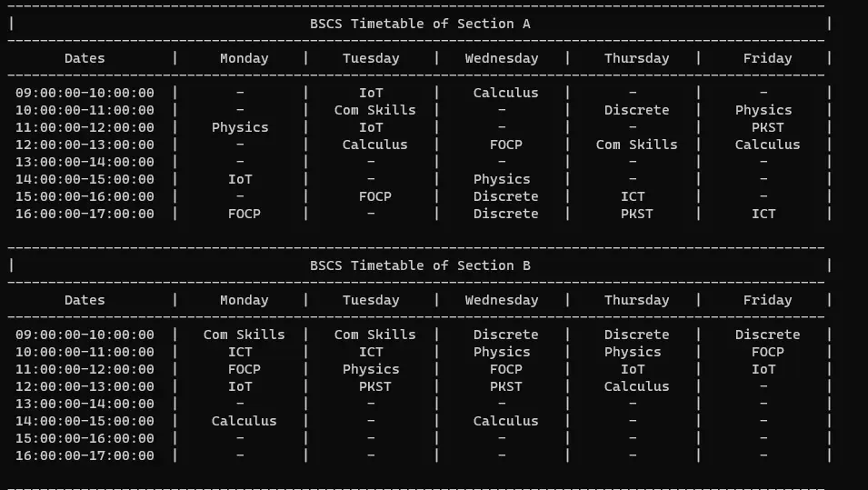Click Com Skills in Section B's Monday column
The height and width of the screenshot is (490, 868).
click(x=244, y=335)
